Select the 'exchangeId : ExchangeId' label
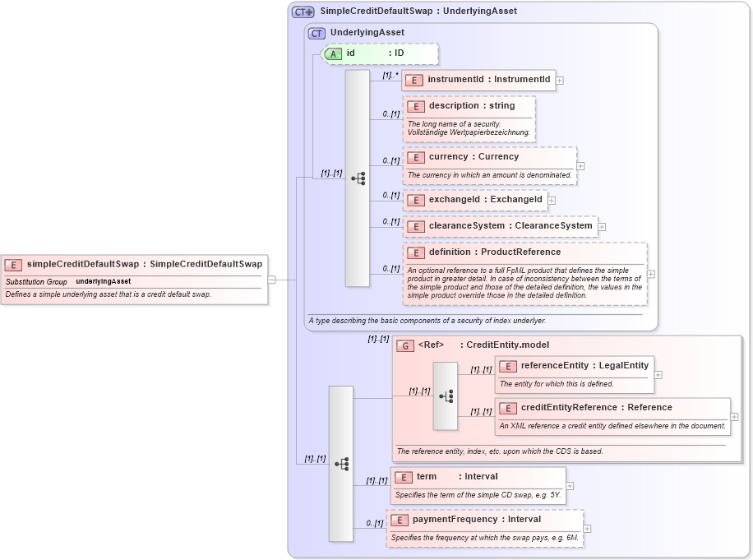The width and height of the screenshot is (753, 560). 486,199
